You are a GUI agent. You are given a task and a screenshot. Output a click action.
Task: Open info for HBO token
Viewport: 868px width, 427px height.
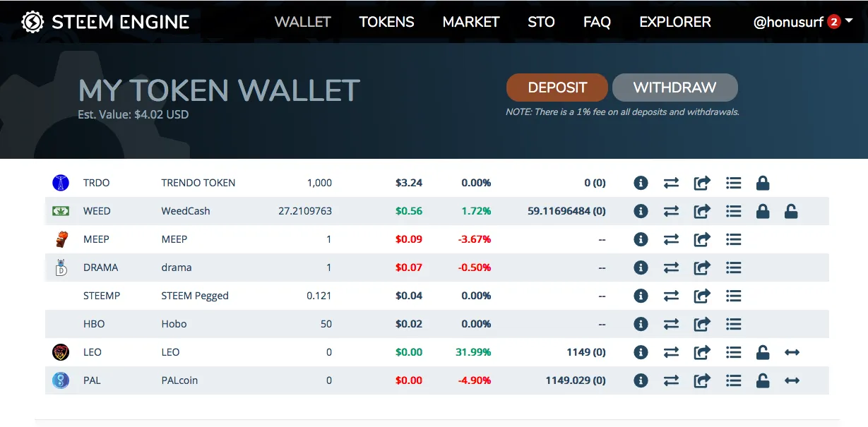point(641,324)
